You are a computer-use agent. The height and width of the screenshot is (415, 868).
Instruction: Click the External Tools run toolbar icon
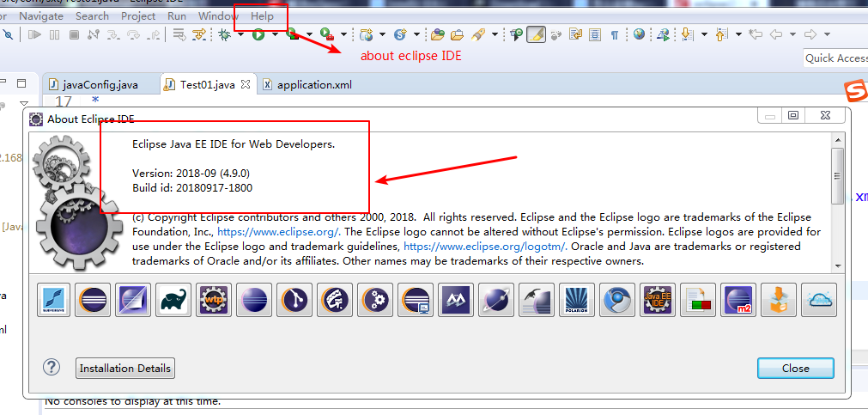[x=326, y=35]
